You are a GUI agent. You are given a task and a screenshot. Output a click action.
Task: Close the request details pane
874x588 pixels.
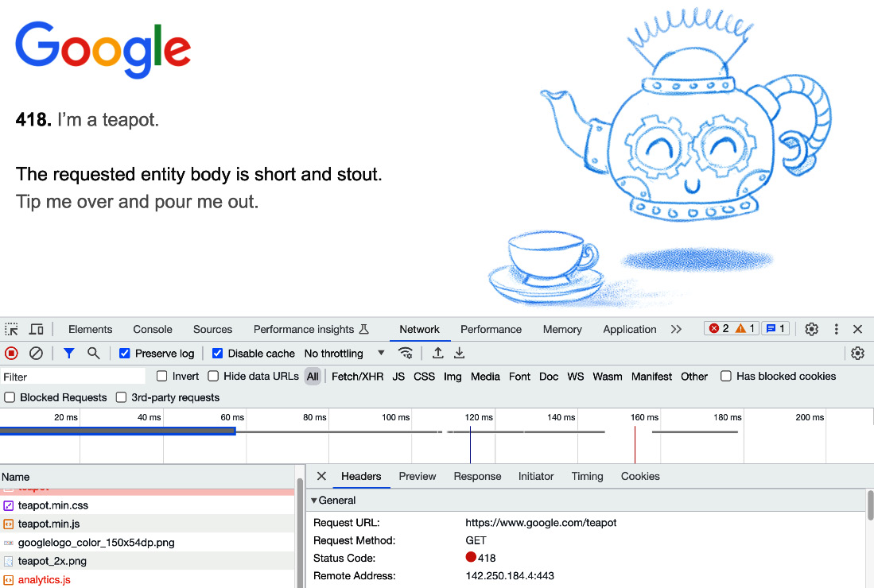[321, 476]
